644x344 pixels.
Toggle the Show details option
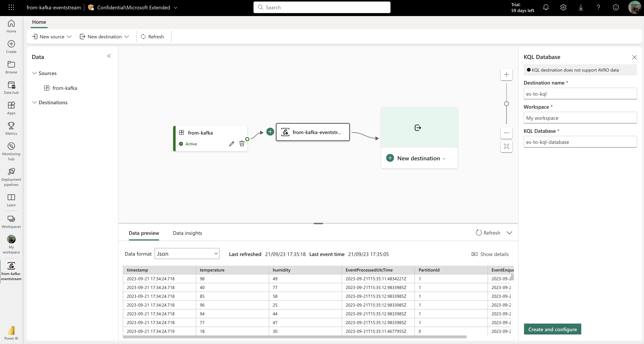click(x=490, y=254)
